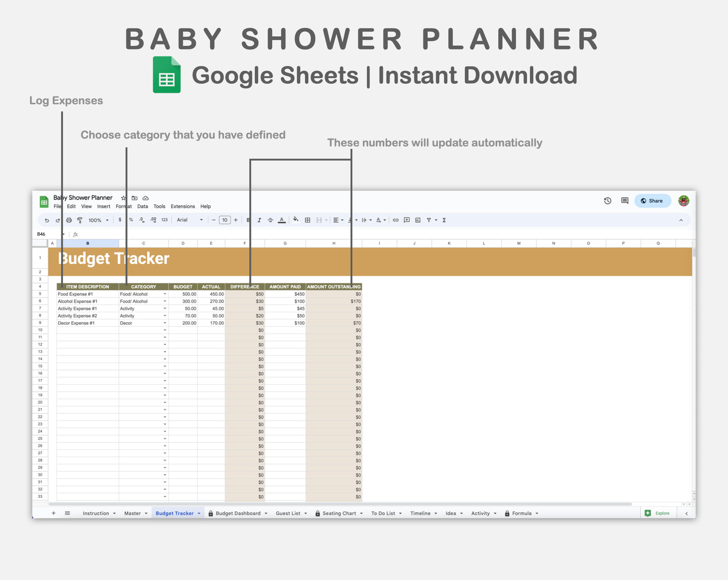Select the paint format tool
The height and width of the screenshot is (580, 728).
80,220
